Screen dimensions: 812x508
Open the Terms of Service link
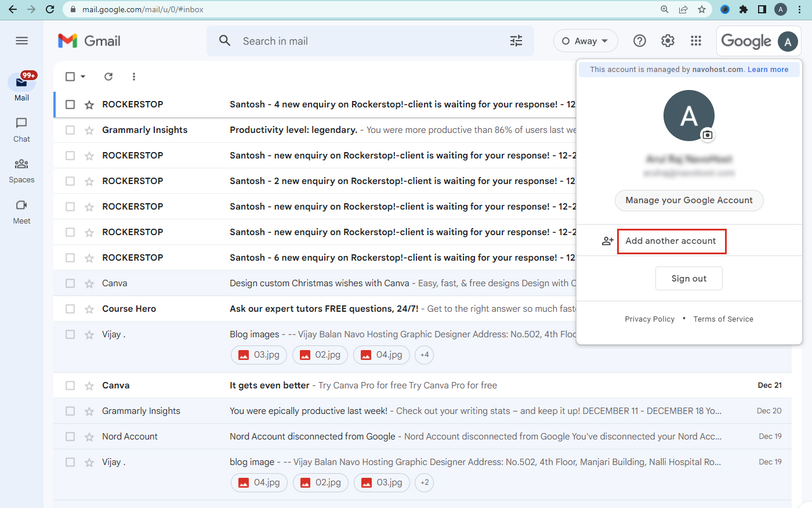click(x=723, y=319)
